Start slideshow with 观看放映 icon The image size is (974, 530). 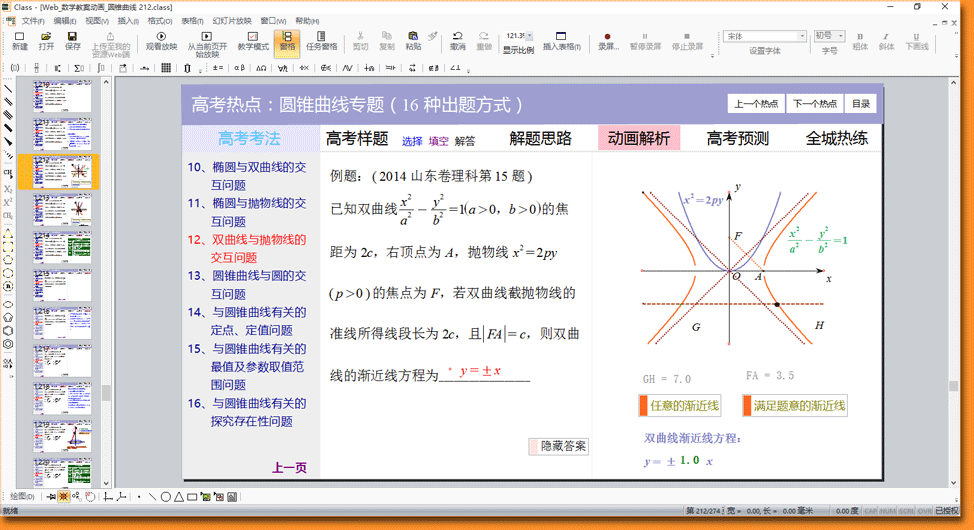(x=161, y=40)
